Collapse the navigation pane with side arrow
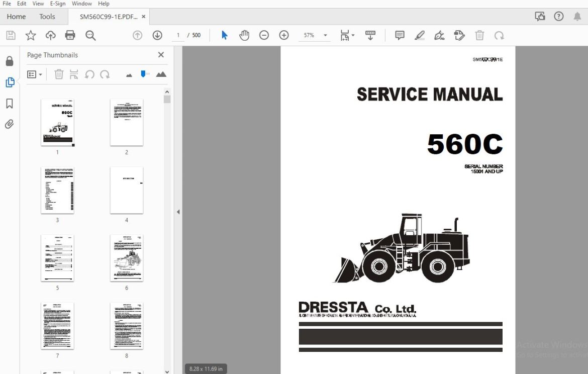 click(x=178, y=212)
